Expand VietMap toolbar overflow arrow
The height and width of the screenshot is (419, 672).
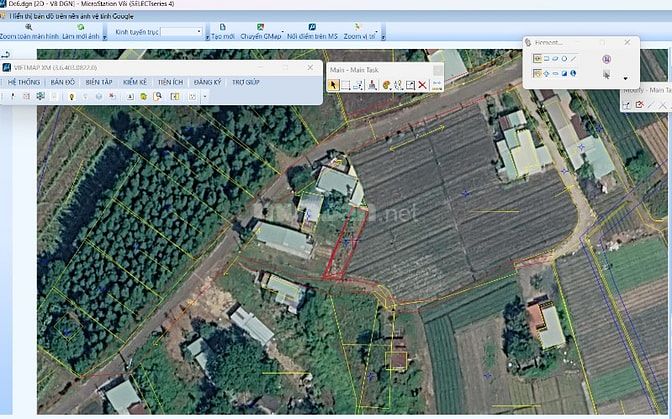[x=205, y=97]
